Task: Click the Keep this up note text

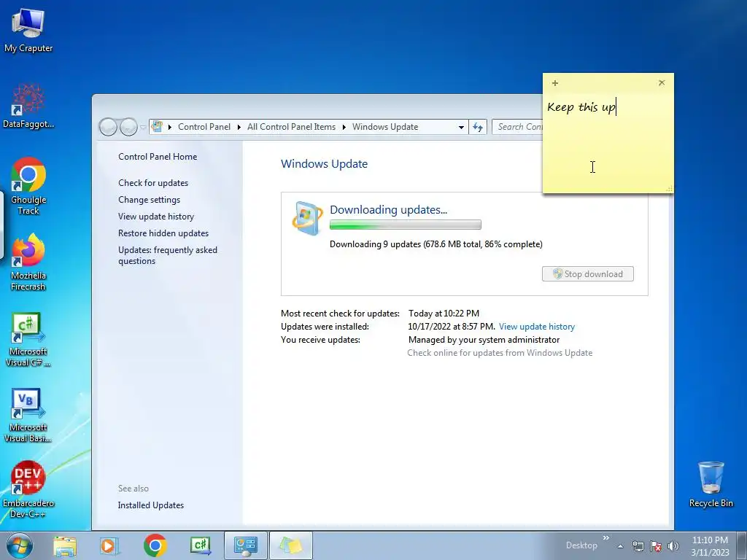Action: point(581,107)
